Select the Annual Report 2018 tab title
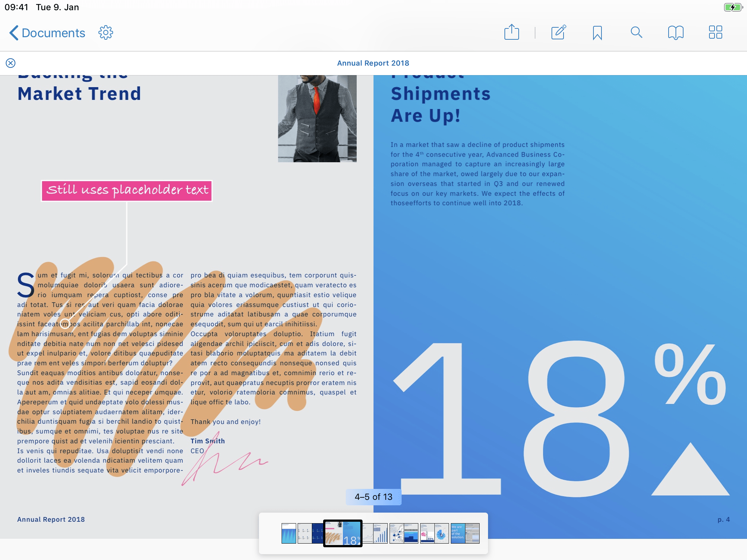 373,63
